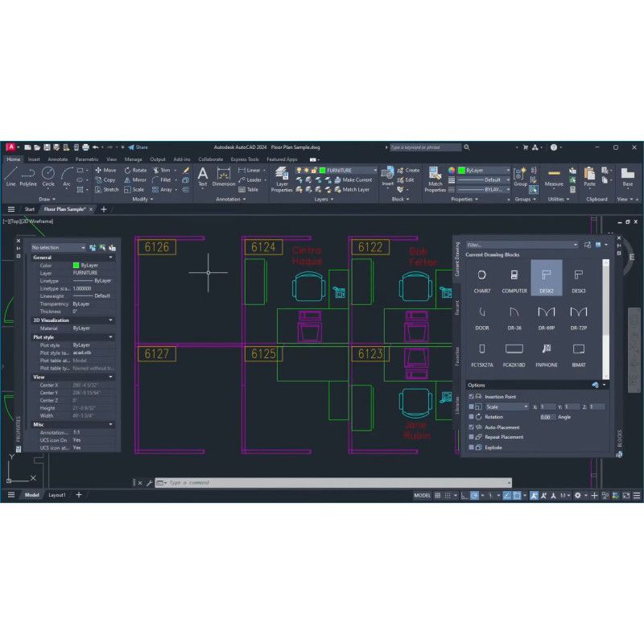This screenshot has width=644, height=644.
Task: Activate the Mirror modify tool
Action: pyautogui.click(x=135, y=180)
